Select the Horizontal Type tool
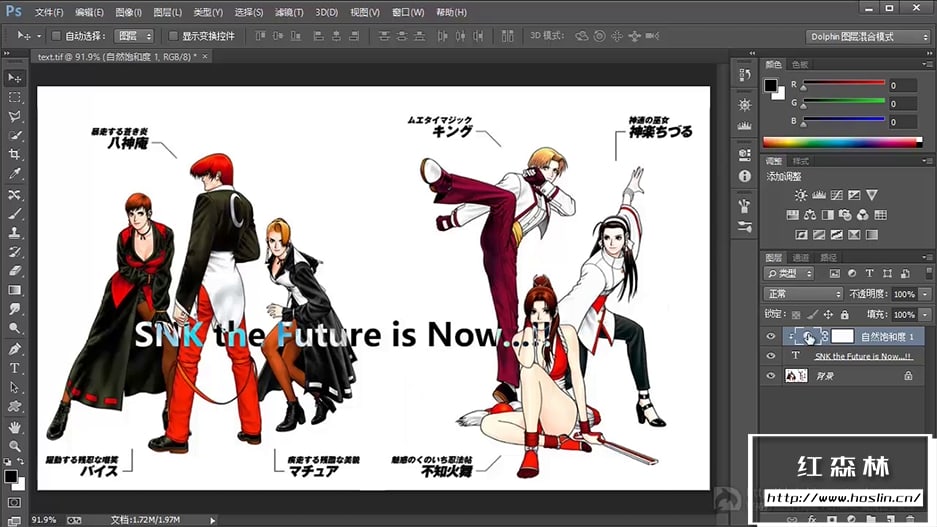 click(x=14, y=368)
